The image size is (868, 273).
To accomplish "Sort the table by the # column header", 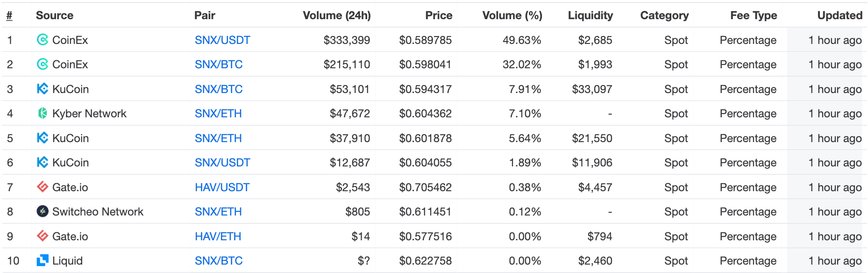I will [x=9, y=15].
